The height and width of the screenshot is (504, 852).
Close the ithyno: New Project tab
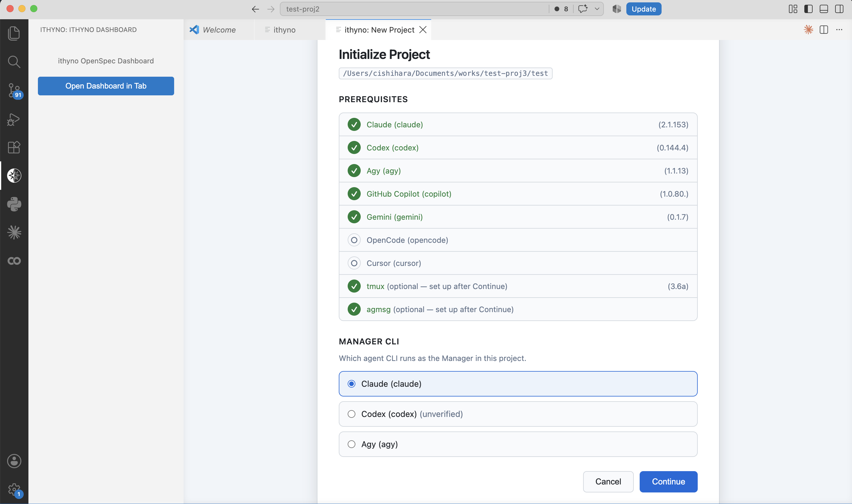pos(423,30)
